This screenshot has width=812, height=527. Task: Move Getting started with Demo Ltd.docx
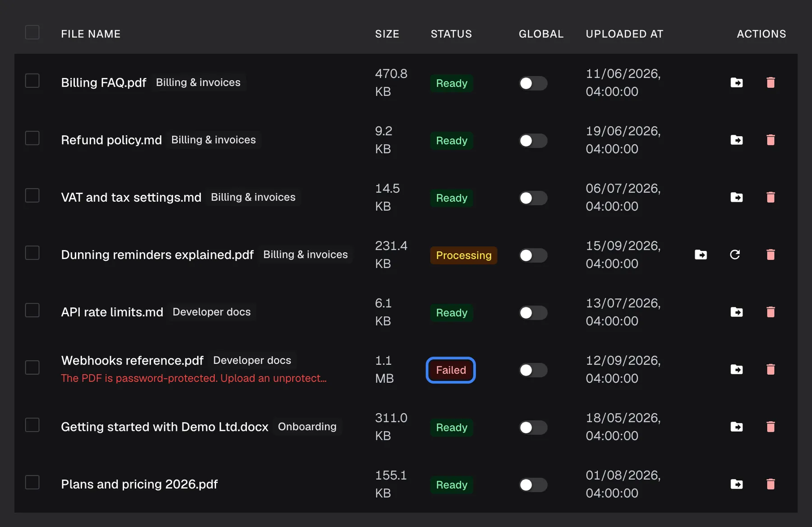[x=737, y=427]
